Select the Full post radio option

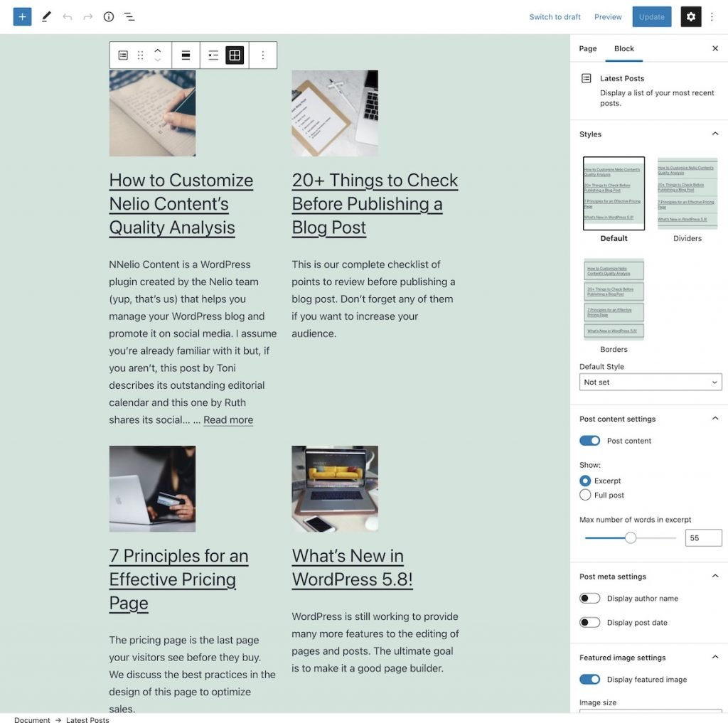tap(585, 495)
